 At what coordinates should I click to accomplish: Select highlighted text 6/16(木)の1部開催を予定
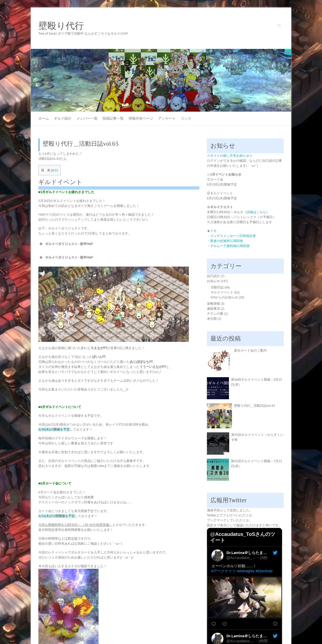(x=57, y=516)
